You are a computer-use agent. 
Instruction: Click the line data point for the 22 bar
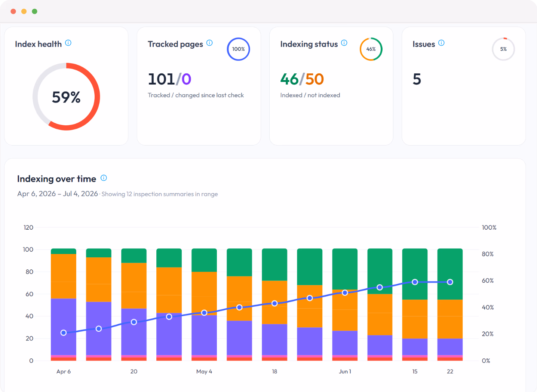coord(450,282)
